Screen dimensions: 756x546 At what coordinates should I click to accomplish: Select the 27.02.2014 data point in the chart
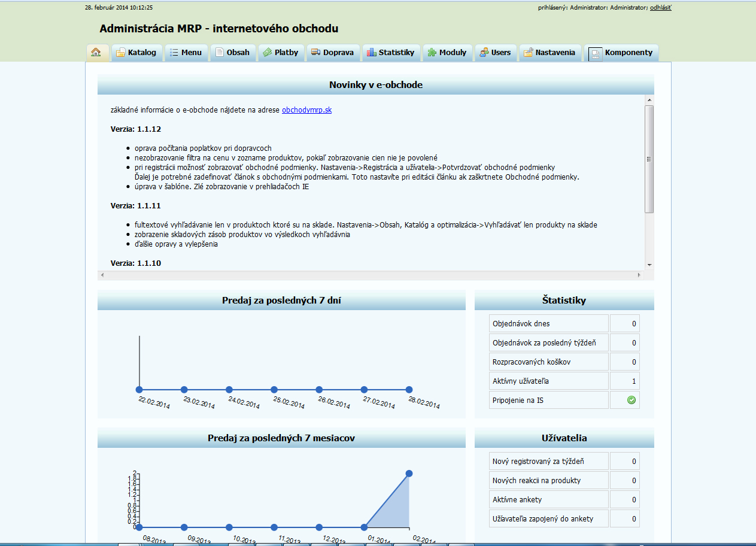(x=364, y=390)
